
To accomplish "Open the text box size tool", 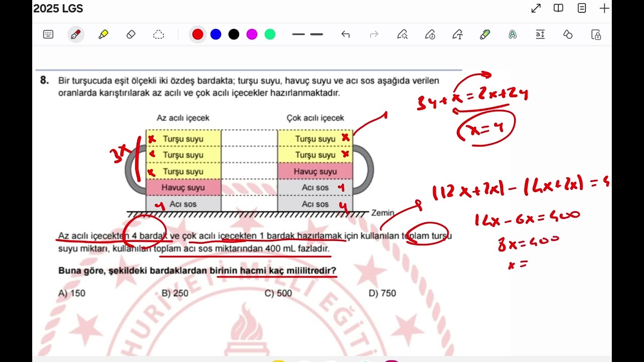I will [540, 35].
